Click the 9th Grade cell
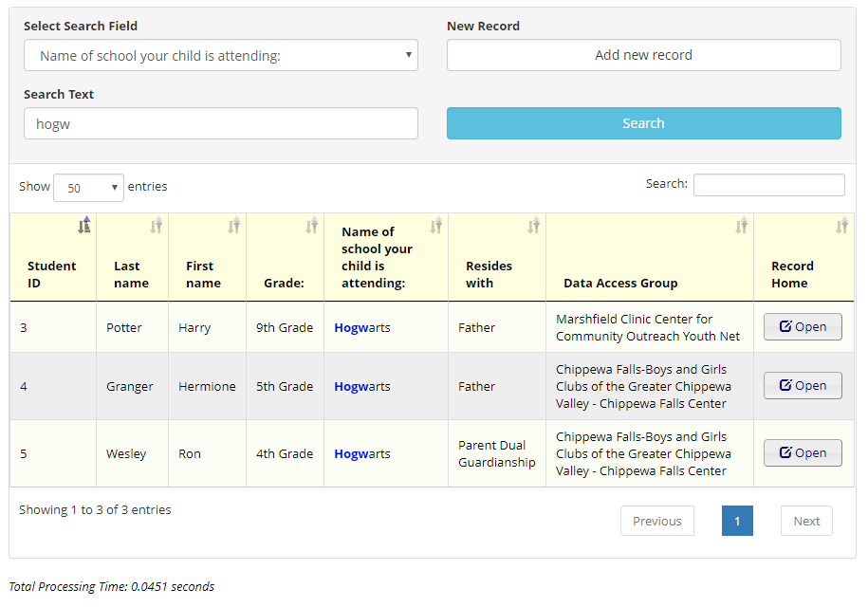 285,327
